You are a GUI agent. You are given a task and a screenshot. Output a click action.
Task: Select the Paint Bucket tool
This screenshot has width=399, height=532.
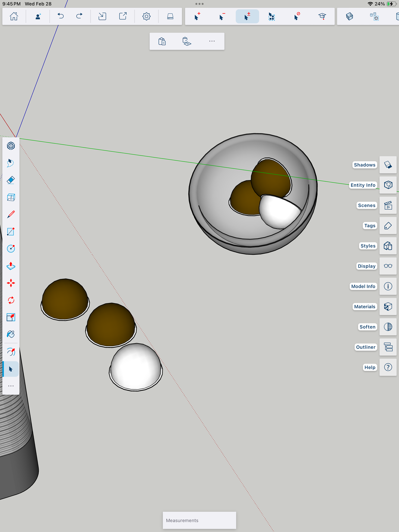click(x=11, y=334)
